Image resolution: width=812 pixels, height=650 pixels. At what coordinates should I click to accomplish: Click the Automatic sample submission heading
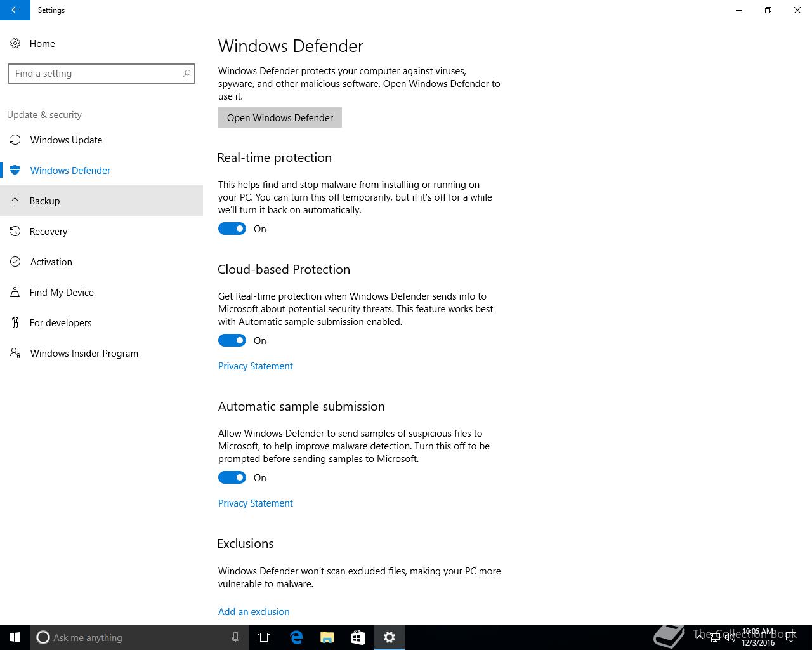(301, 406)
